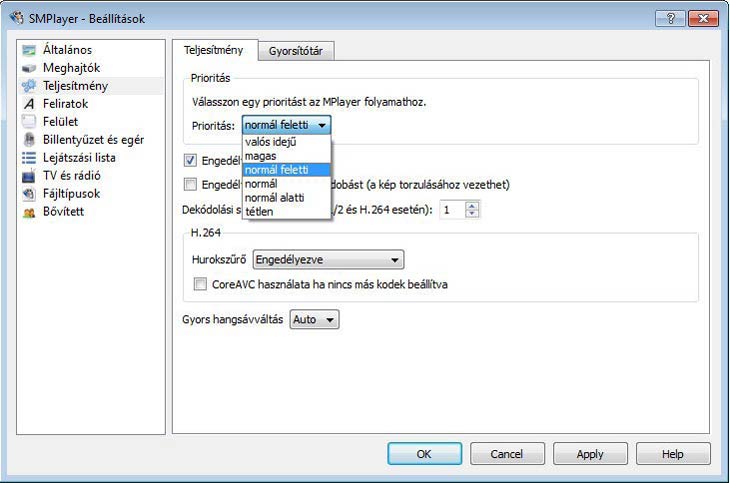Click the Feliratok letter A icon
This screenshot has width=730, height=483.
pos(29,104)
